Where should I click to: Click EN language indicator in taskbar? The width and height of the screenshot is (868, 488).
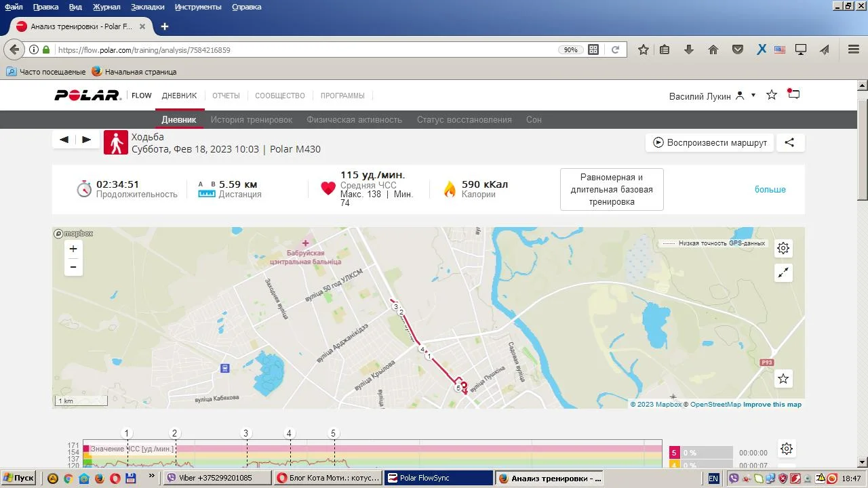(x=713, y=478)
